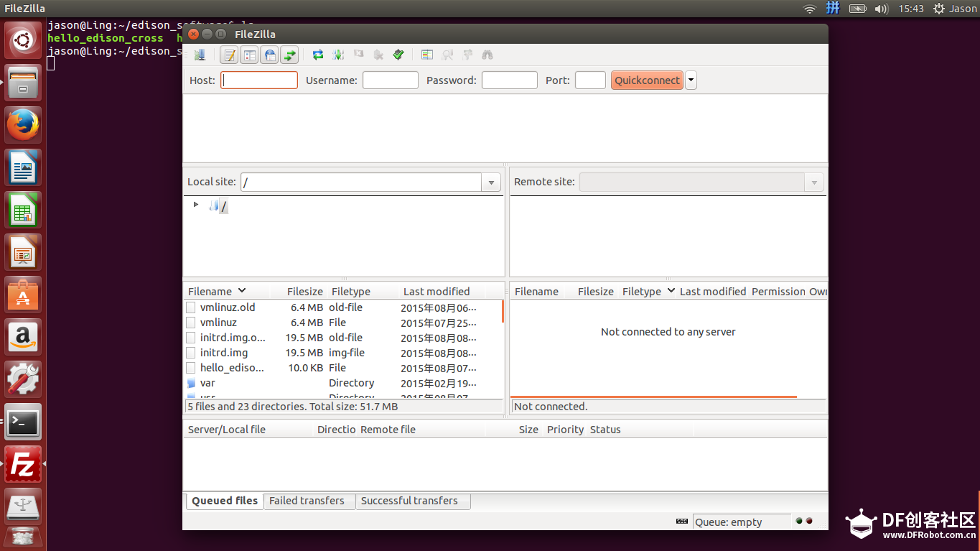This screenshot has height=551, width=980.
Task: Open the directory listing filters dialog
Action: pyautogui.click(x=427, y=55)
